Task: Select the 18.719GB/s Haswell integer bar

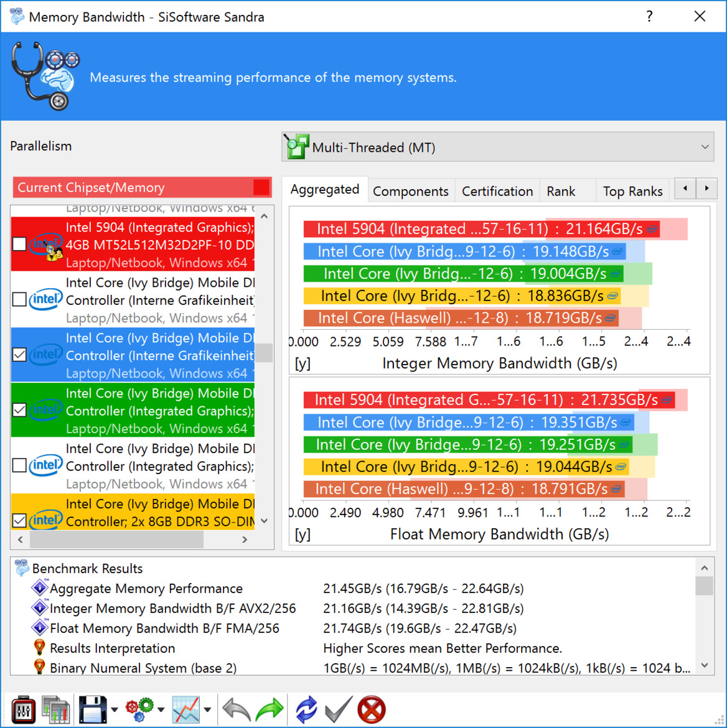Action: [461, 318]
